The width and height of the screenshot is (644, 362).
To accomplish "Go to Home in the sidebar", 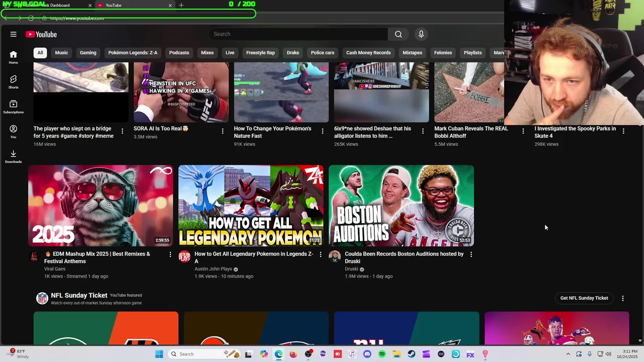I will (13, 57).
